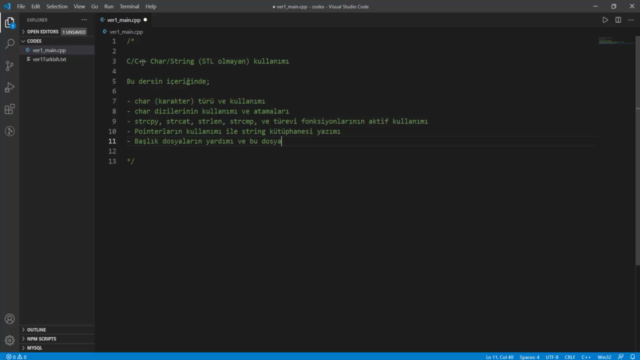This screenshot has height=360, width=640.
Task: Open the Accounts icon
Action: (9, 319)
